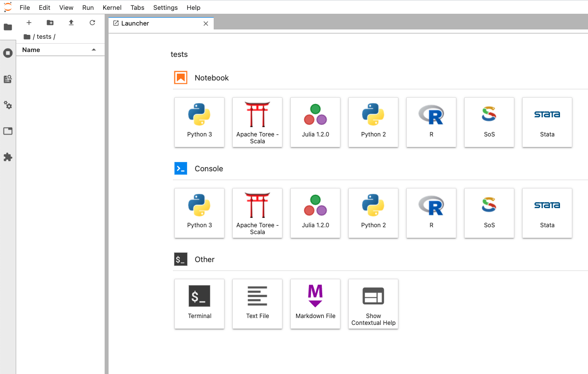Click the New Folder icon
This screenshot has width=588, height=374.
pyautogui.click(x=50, y=23)
